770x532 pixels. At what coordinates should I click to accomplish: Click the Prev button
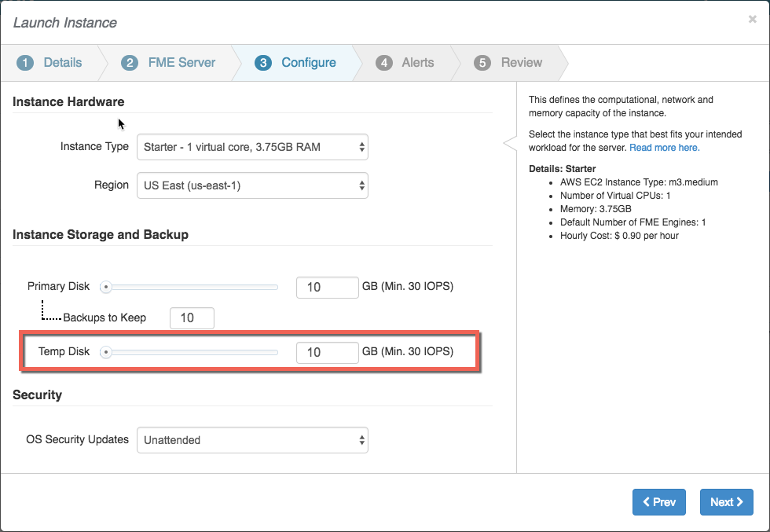pos(659,502)
